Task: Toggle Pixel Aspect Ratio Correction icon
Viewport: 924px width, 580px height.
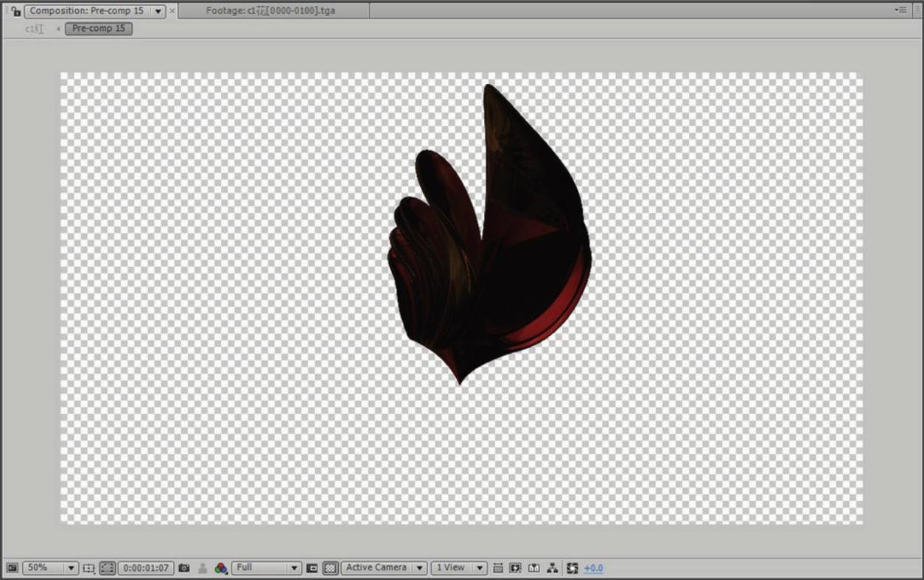Action: (x=498, y=568)
